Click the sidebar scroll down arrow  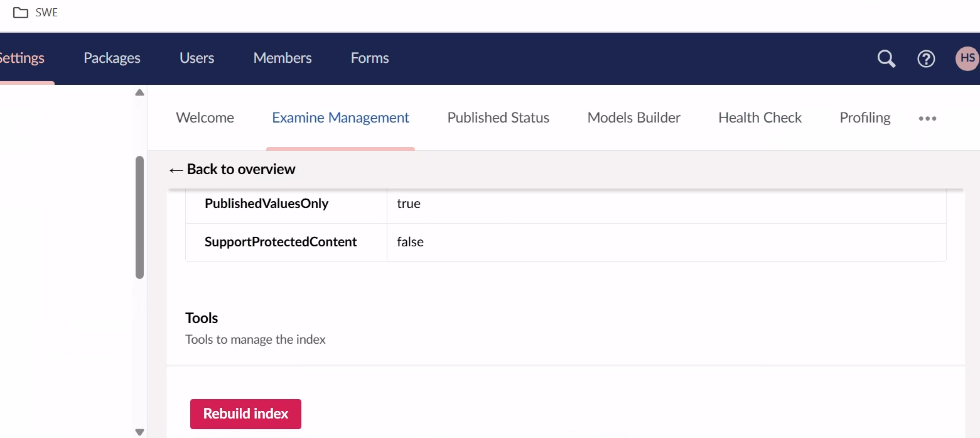[140, 432]
